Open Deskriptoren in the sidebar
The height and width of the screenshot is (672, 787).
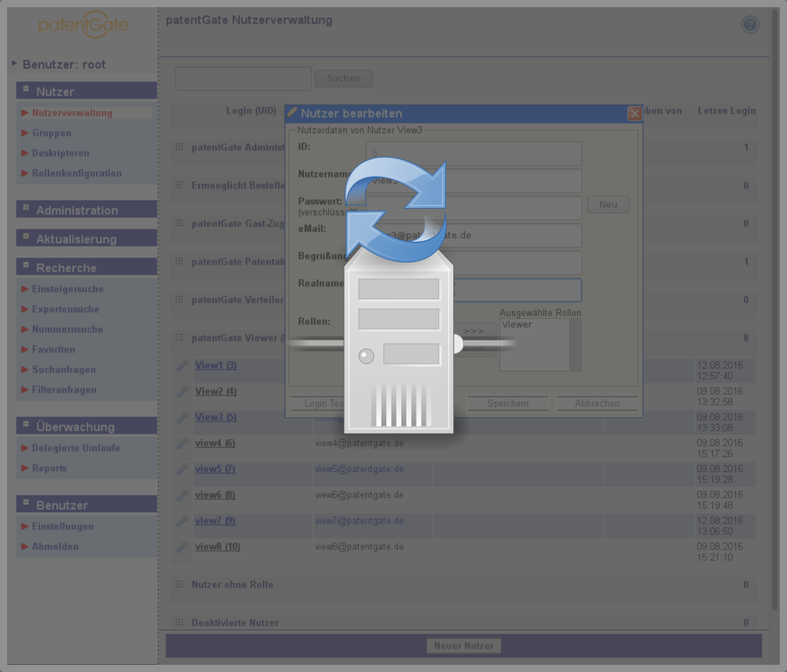click(60, 153)
